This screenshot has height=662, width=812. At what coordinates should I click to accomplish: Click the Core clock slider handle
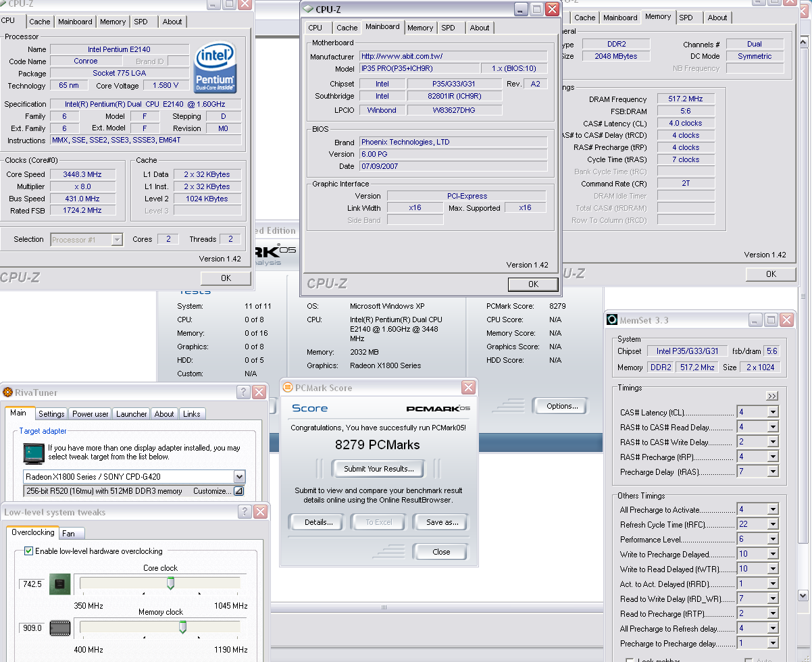(x=171, y=583)
